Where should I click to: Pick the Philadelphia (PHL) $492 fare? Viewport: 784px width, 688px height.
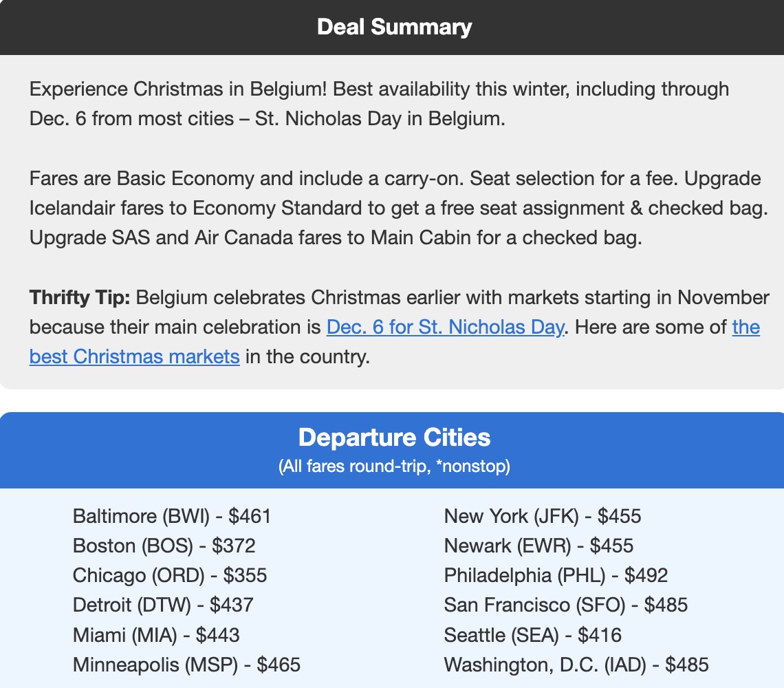pyautogui.click(x=556, y=575)
